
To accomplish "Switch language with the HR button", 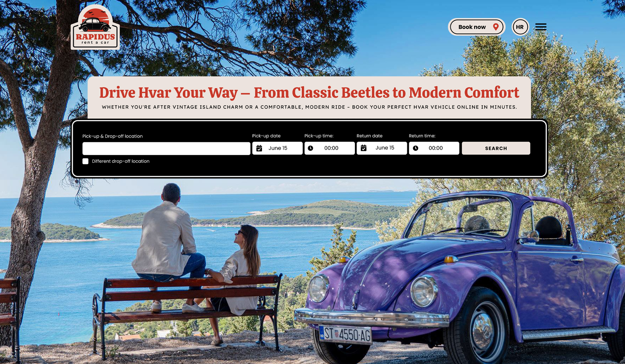I will (520, 27).
